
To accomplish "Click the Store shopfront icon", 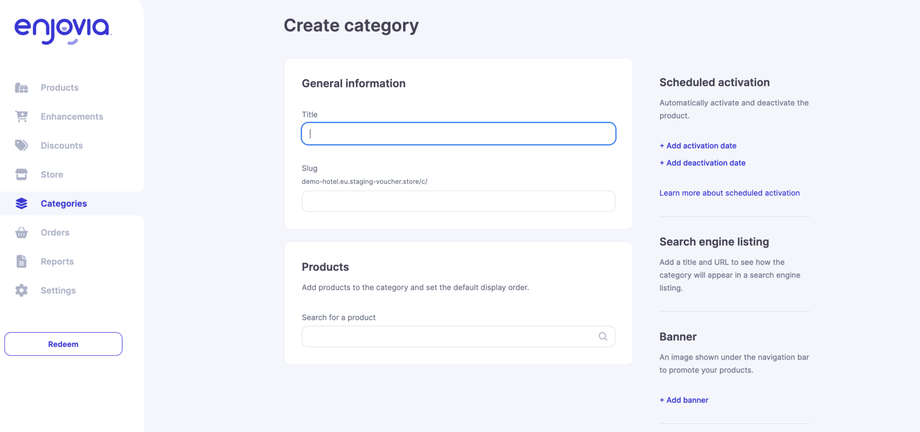I will coord(21,175).
